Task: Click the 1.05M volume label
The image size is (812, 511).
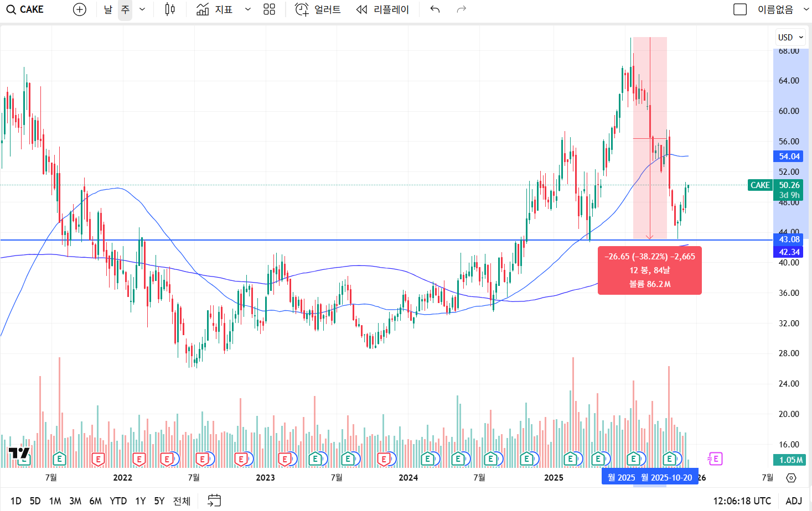Action: [x=790, y=460]
